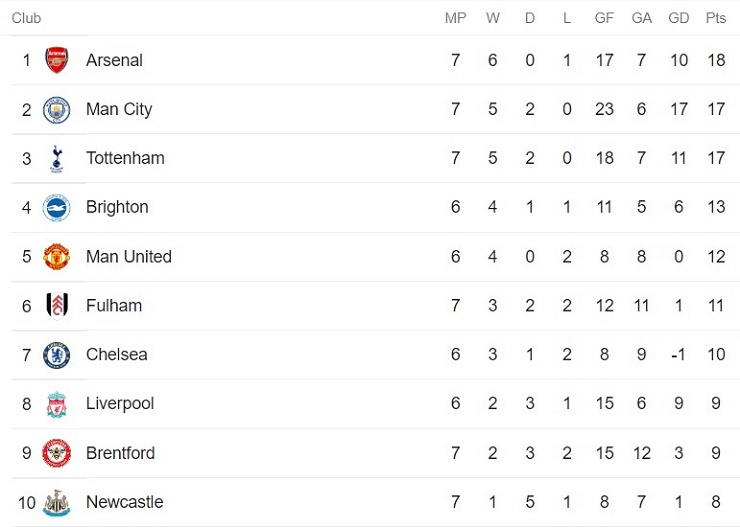Click the Brighton seagull crest
The height and width of the screenshot is (527, 740).
(x=57, y=208)
